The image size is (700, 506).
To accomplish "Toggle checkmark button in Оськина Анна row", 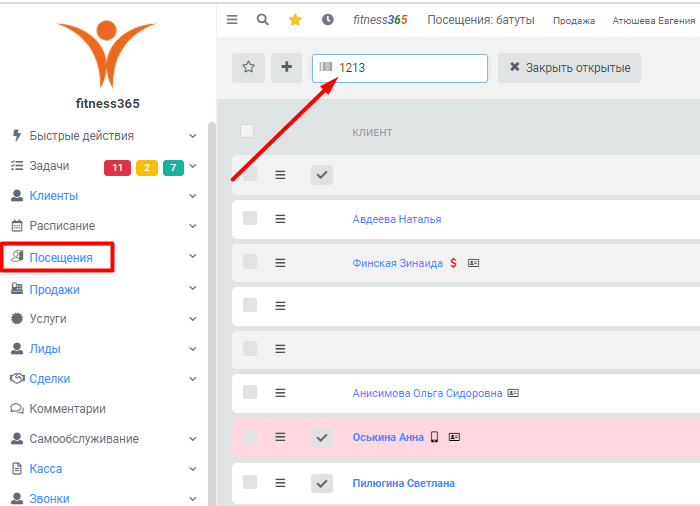I will pos(322,438).
